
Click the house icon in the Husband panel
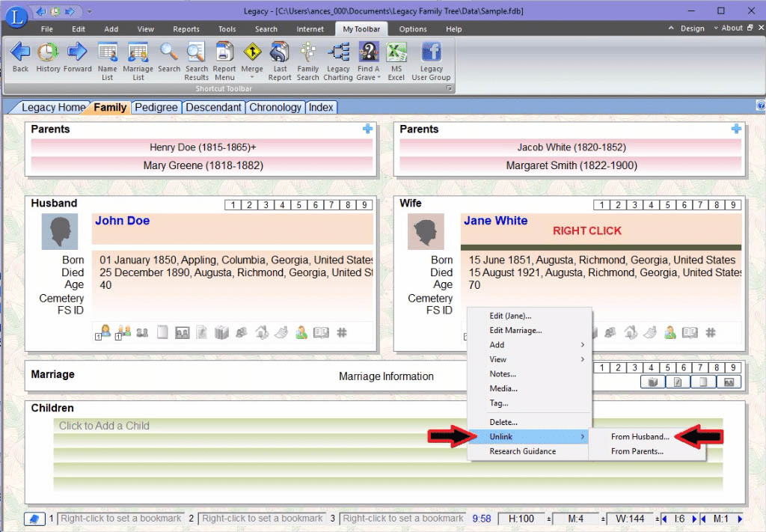263,333
